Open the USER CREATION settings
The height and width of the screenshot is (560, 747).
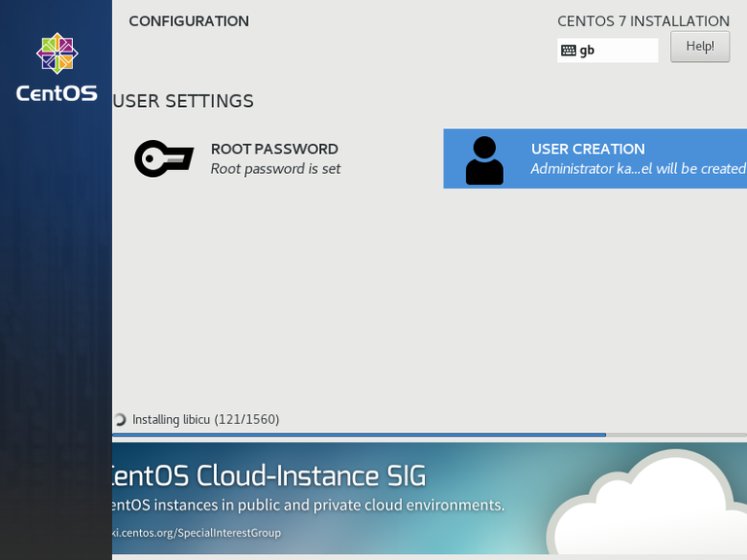pos(595,158)
